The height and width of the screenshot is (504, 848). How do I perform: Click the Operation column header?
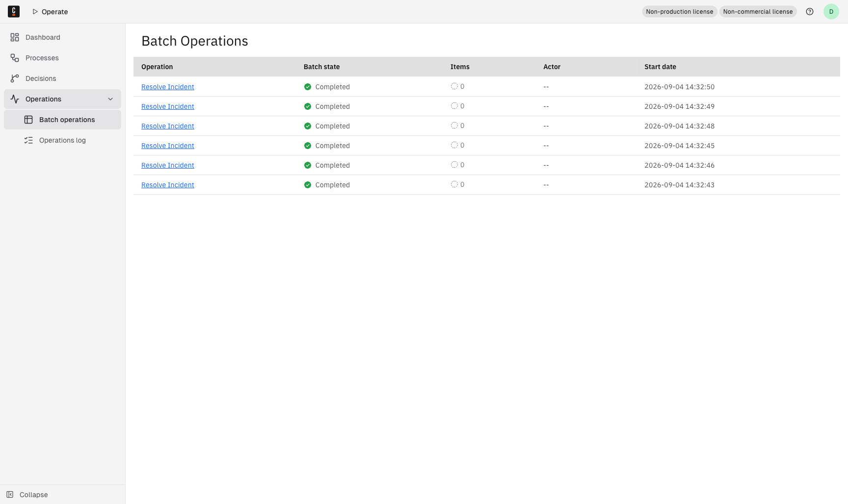tap(157, 67)
